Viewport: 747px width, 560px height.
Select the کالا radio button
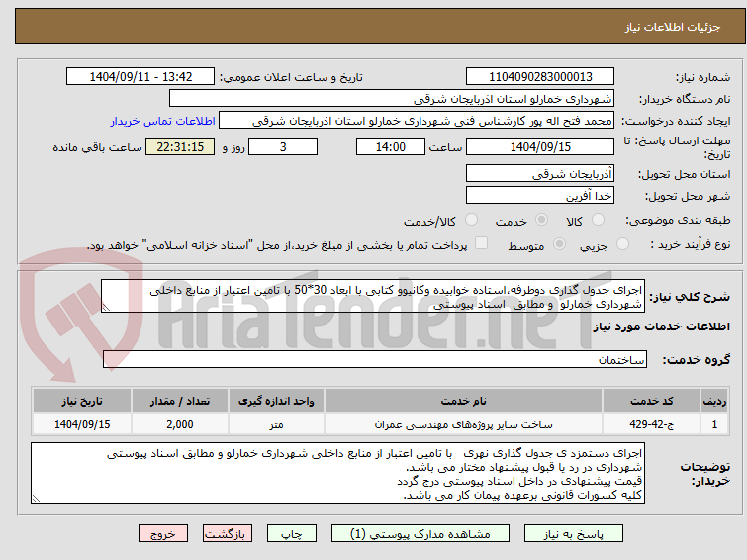click(x=598, y=220)
